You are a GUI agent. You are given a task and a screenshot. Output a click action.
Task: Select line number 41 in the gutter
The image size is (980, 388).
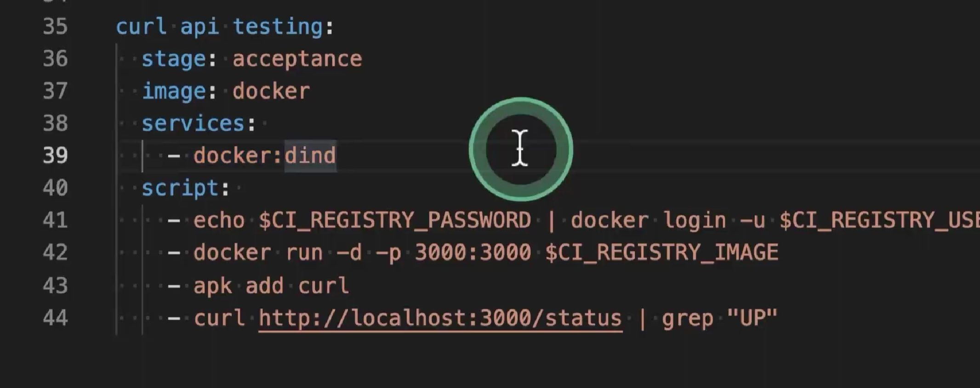coord(56,220)
